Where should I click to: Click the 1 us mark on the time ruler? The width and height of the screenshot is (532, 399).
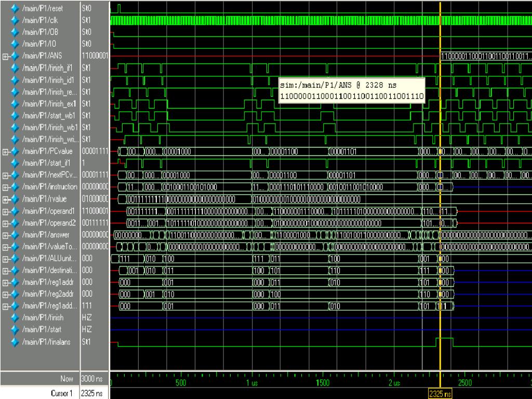tap(252, 383)
